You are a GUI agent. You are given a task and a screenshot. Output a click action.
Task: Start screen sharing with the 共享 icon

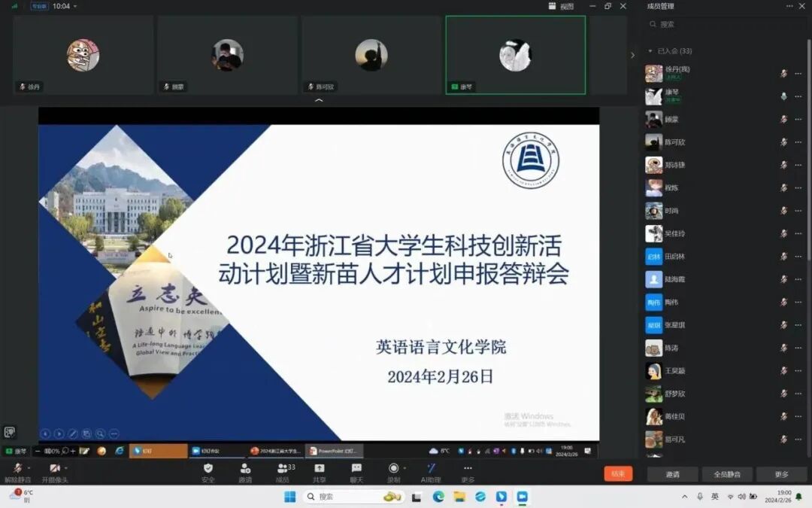tap(320, 468)
